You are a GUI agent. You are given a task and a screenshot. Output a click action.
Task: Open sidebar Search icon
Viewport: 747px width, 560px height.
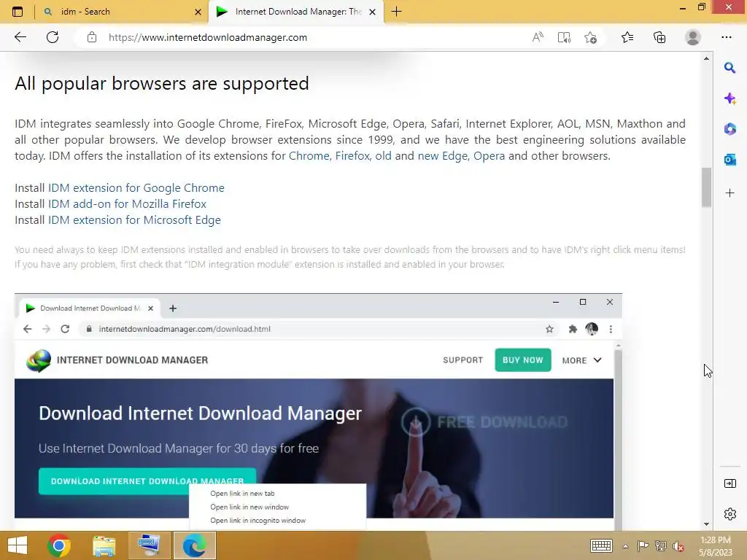point(729,68)
